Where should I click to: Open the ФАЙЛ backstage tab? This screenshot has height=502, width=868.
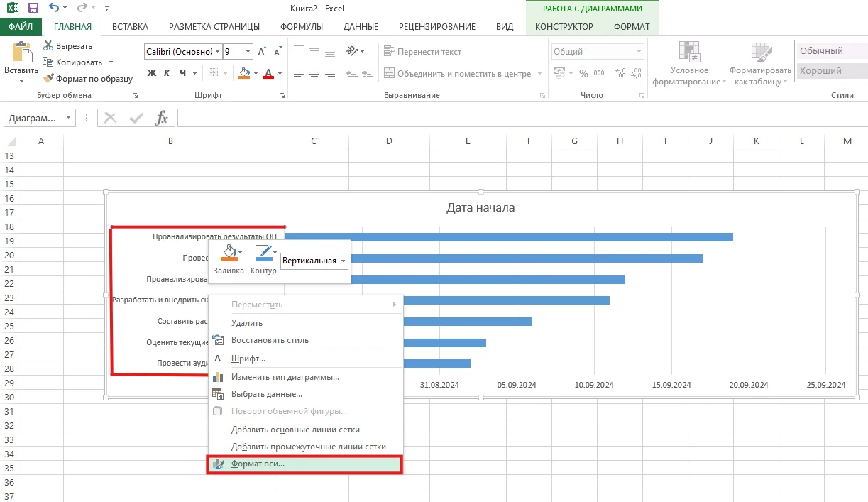coord(21,26)
